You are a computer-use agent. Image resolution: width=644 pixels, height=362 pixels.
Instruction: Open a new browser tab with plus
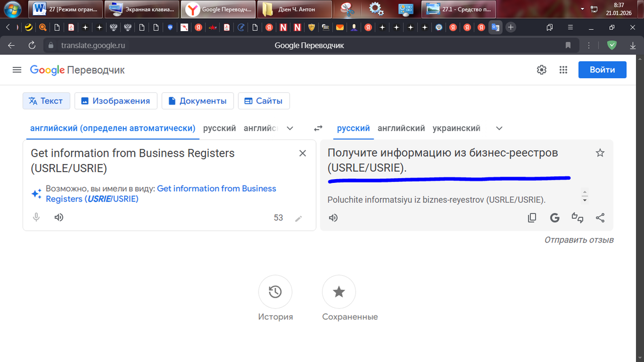coord(511,27)
